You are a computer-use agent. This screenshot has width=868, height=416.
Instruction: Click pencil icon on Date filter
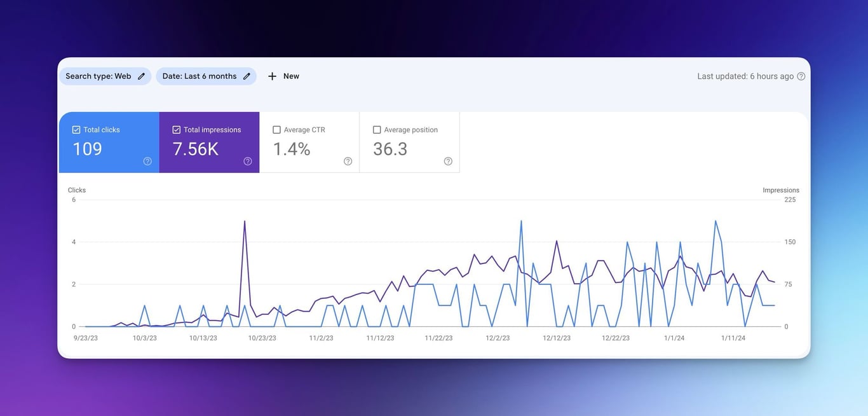click(x=247, y=76)
